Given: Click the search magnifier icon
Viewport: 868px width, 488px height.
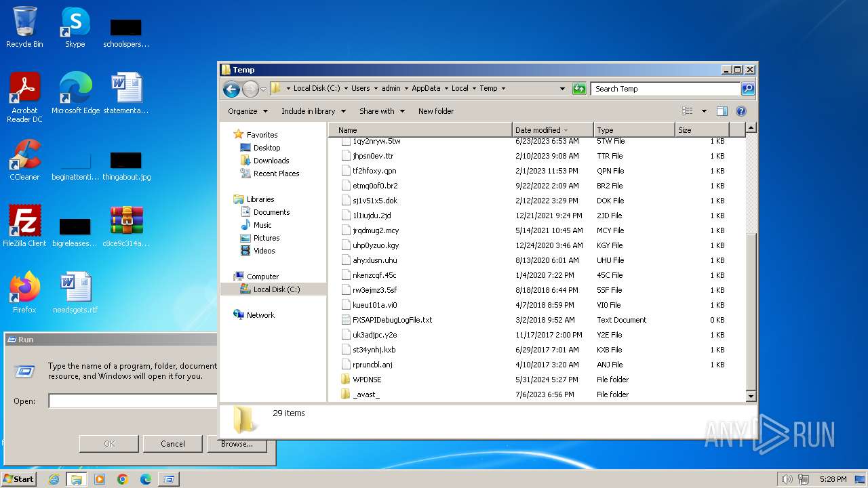Looking at the screenshot, I should 747,89.
